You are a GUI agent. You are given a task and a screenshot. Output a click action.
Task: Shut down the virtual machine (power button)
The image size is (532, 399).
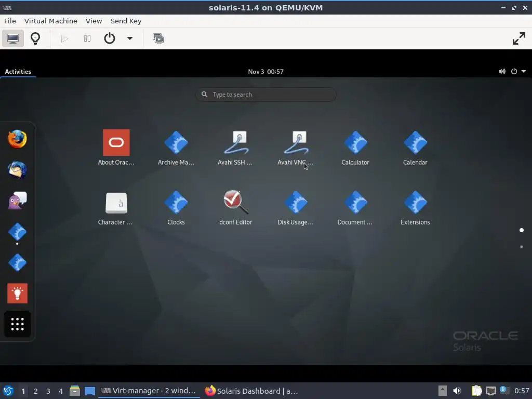point(109,38)
